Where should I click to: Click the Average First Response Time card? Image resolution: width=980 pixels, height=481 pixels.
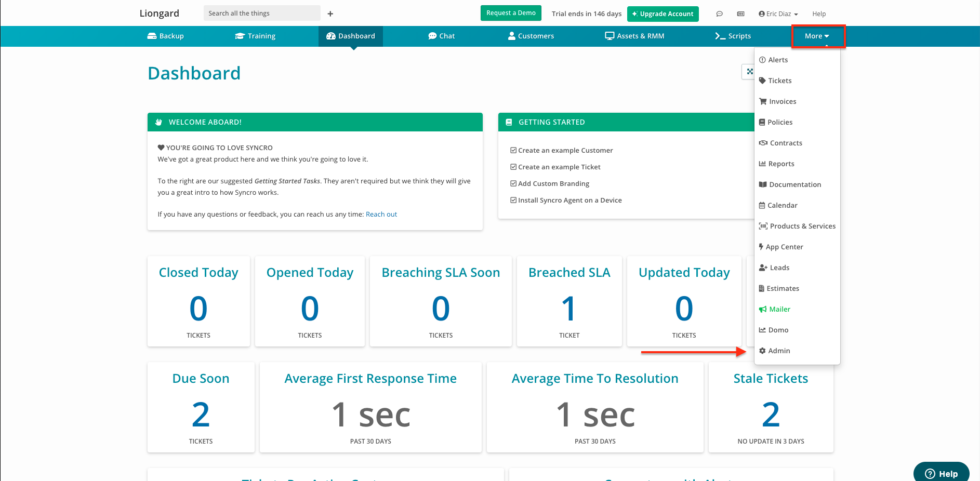(x=370, y=407)
